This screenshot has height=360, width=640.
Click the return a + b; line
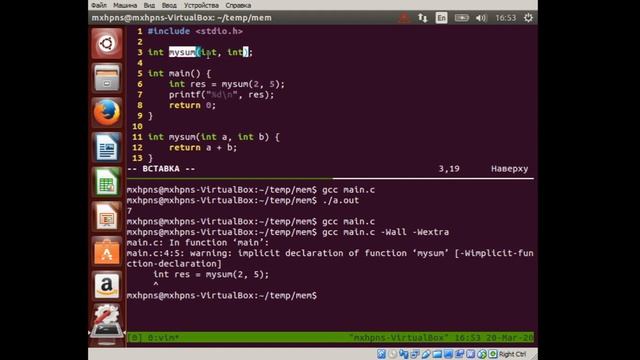coord(203,148)
